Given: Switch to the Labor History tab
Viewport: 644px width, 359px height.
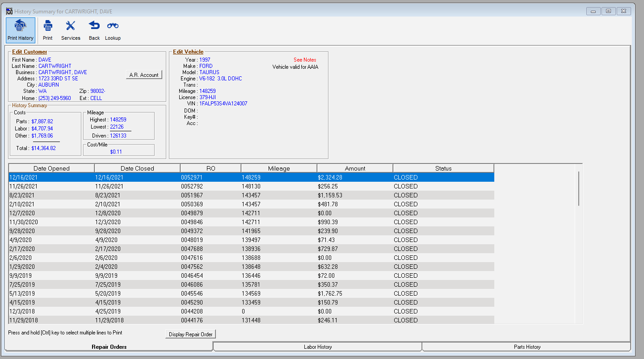Looking at the screenshot, I should pyautogui.click(x=318, y=346).
